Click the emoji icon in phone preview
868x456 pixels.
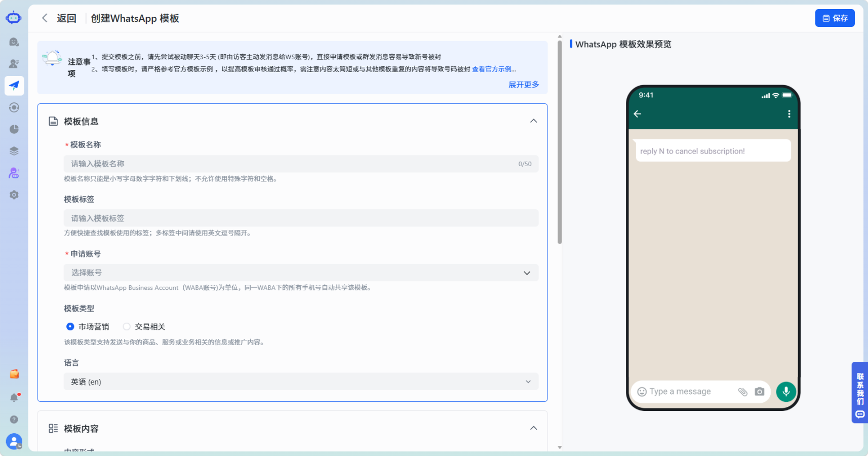pos(642,392)
